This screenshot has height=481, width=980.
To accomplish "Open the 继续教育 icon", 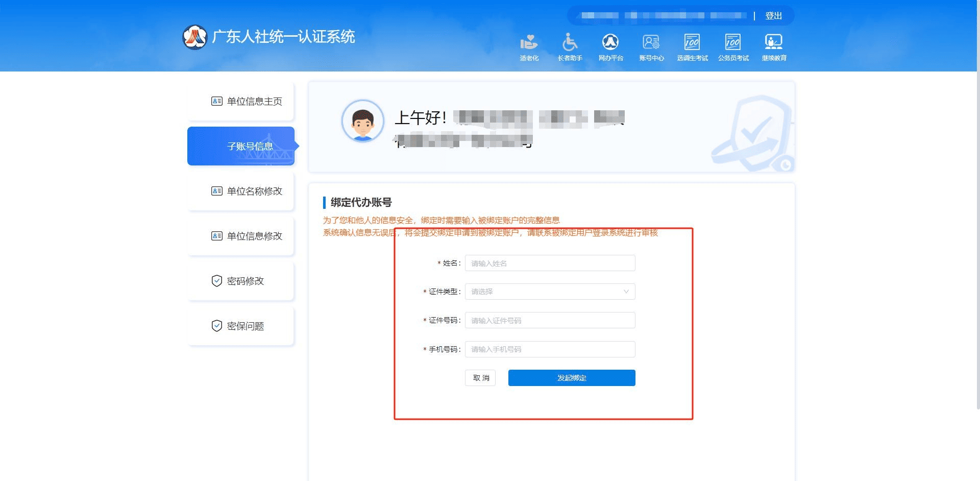I will 774,42.
